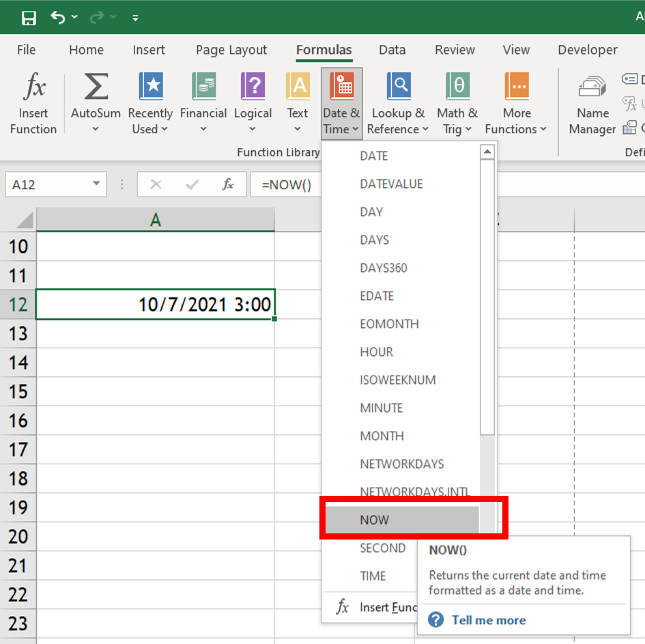Click the blue help question mark icon

435,619
